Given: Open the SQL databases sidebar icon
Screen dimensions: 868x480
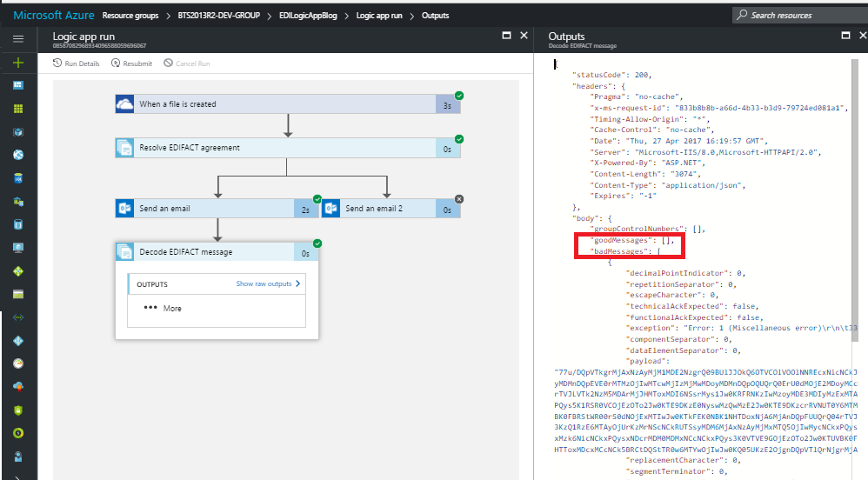Looking at the screenshot, I should pos(18,178).
